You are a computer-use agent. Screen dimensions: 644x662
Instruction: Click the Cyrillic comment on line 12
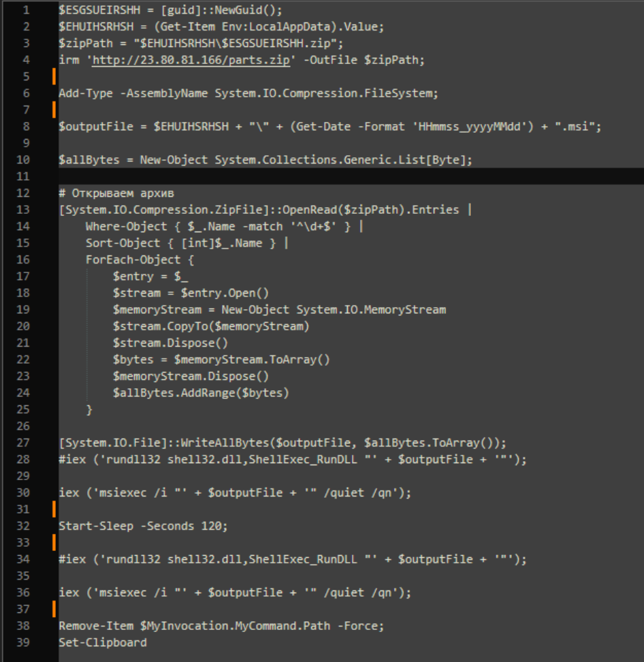tap(116, 193)
